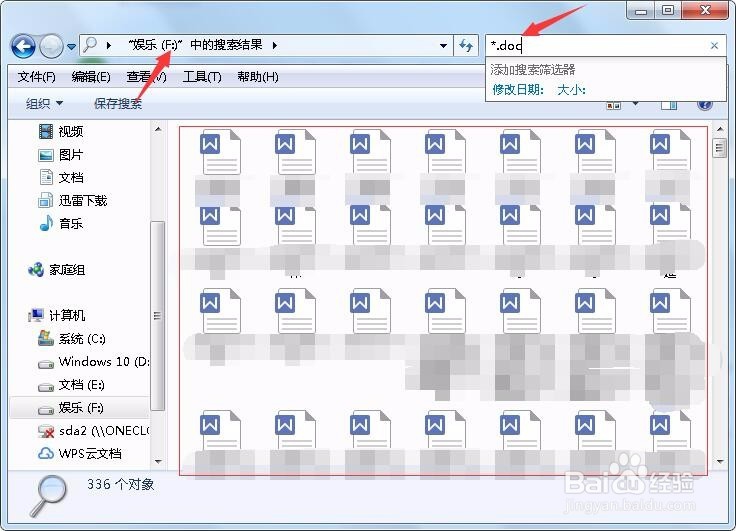
Task: Minimize the search results window
Action: click(x=641, y=10)
